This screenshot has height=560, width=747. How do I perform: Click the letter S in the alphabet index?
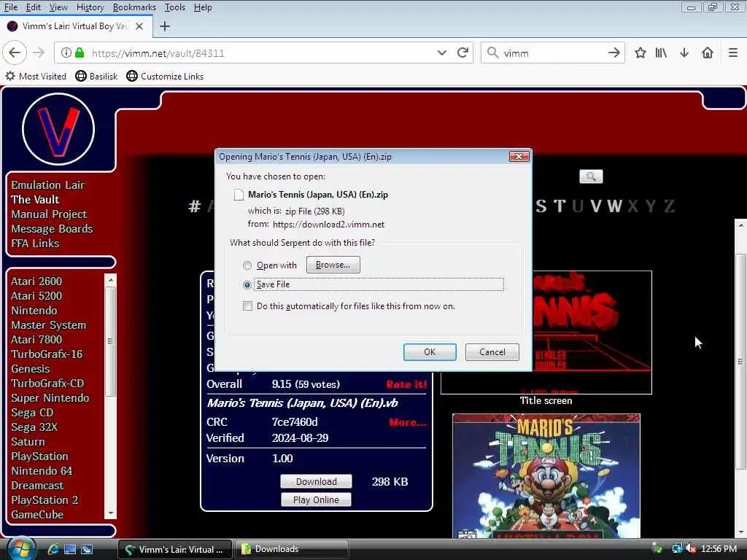click(541, 206)
